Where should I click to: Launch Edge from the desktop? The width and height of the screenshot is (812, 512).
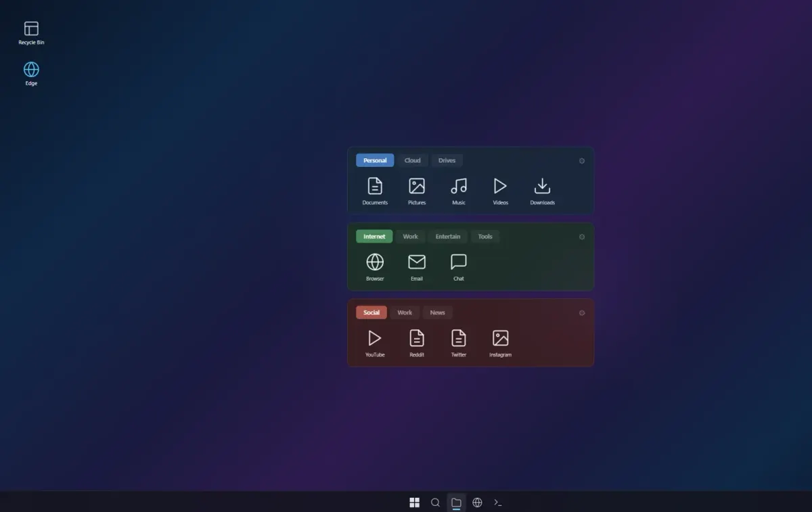[31, 74]
